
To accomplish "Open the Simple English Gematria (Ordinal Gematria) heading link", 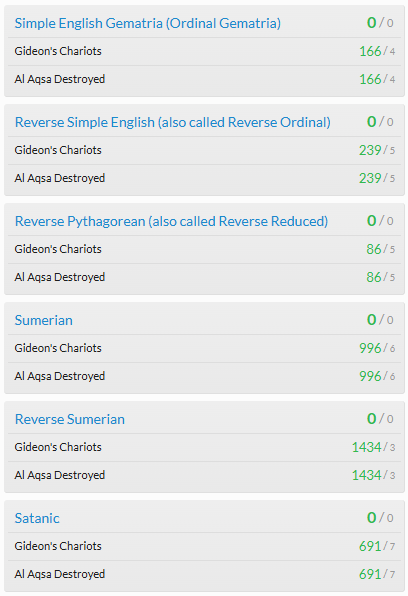I will tap(148, 24).
